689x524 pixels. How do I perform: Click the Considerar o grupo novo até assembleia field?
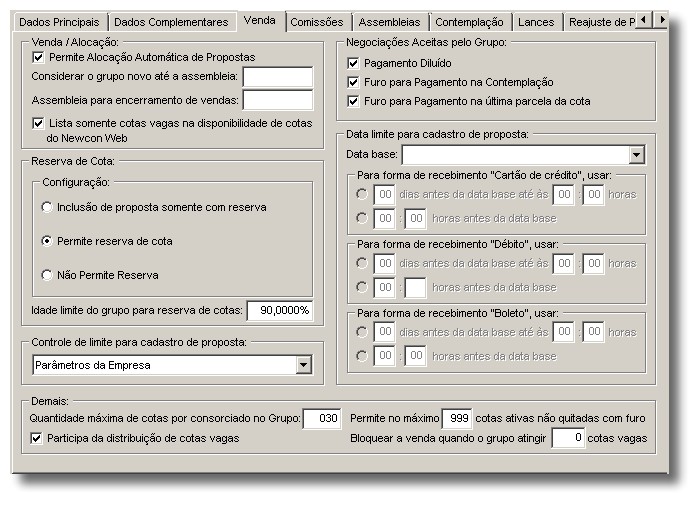pyautogui.click(x=278, y=77)
